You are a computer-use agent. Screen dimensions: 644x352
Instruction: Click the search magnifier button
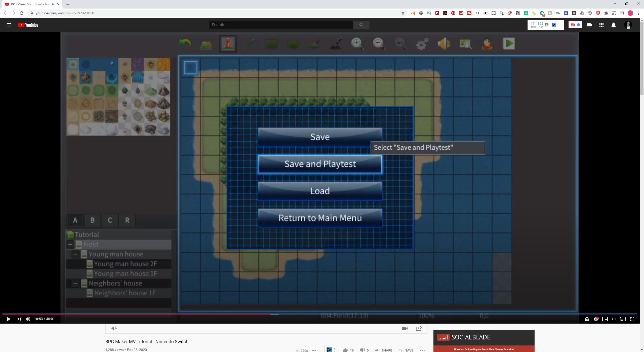pos(361,25)
